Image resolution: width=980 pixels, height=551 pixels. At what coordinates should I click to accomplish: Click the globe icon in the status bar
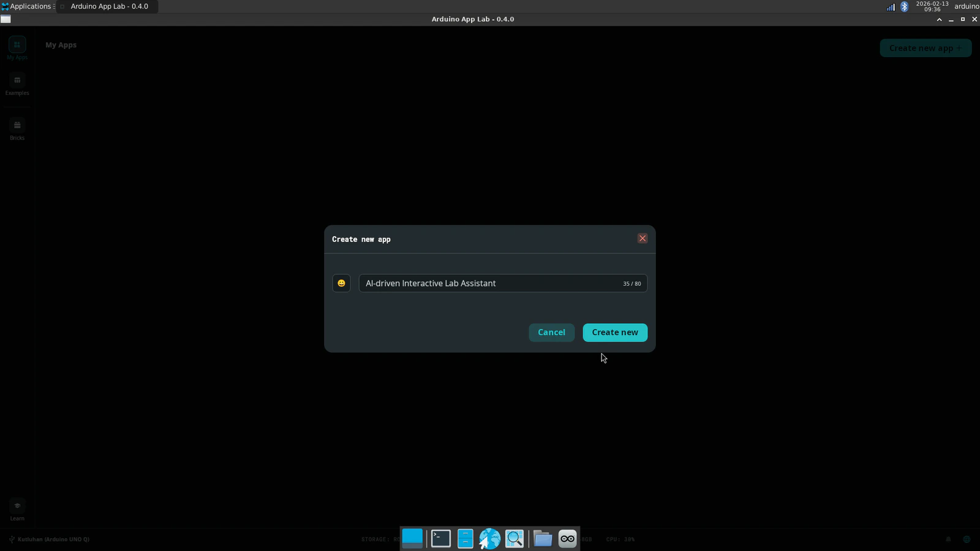(967, 539)
